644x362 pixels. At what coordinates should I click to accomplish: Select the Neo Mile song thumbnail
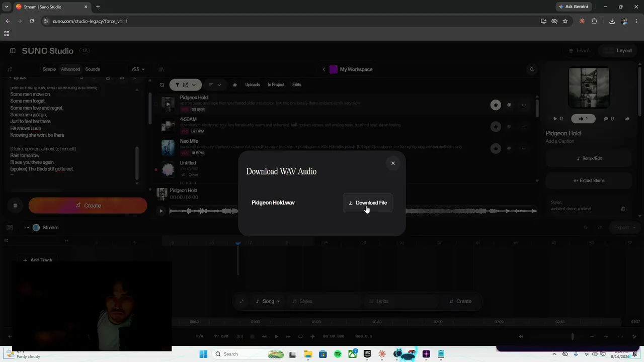[x=168, y=147]
